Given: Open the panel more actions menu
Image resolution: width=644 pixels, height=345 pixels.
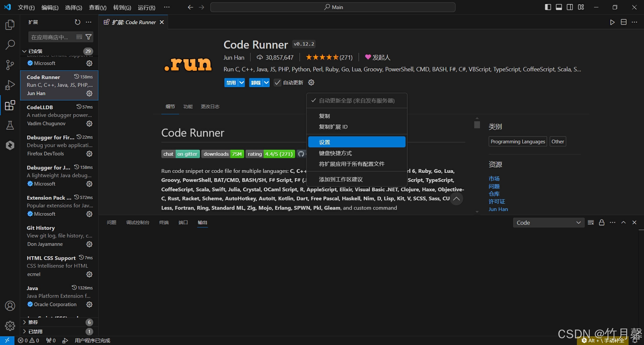Looking at the screenshot, I should (x=613, y=222).
